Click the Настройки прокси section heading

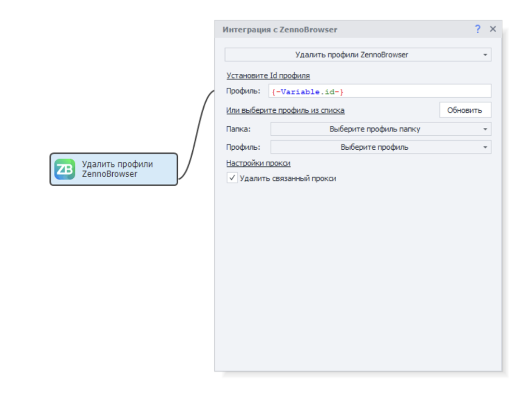tap(258, 163)
